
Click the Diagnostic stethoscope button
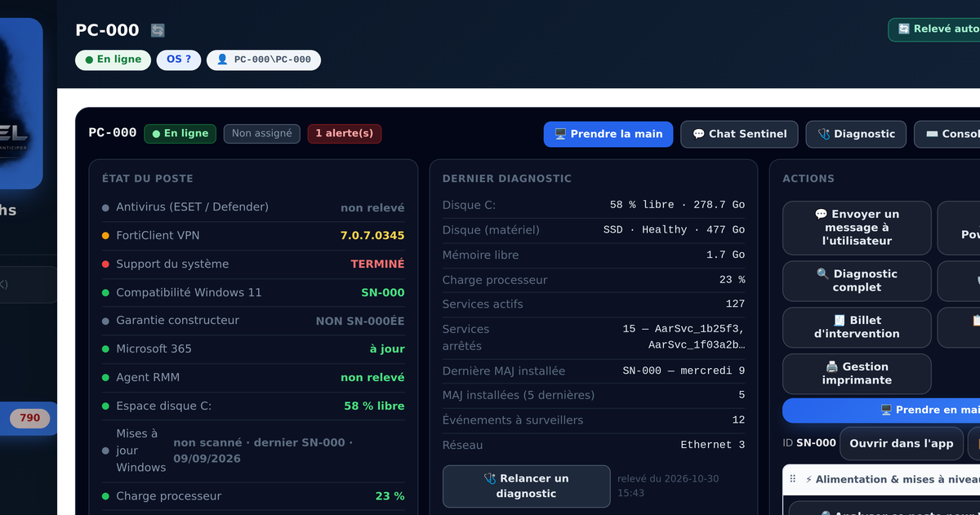(x=856, y=134)
